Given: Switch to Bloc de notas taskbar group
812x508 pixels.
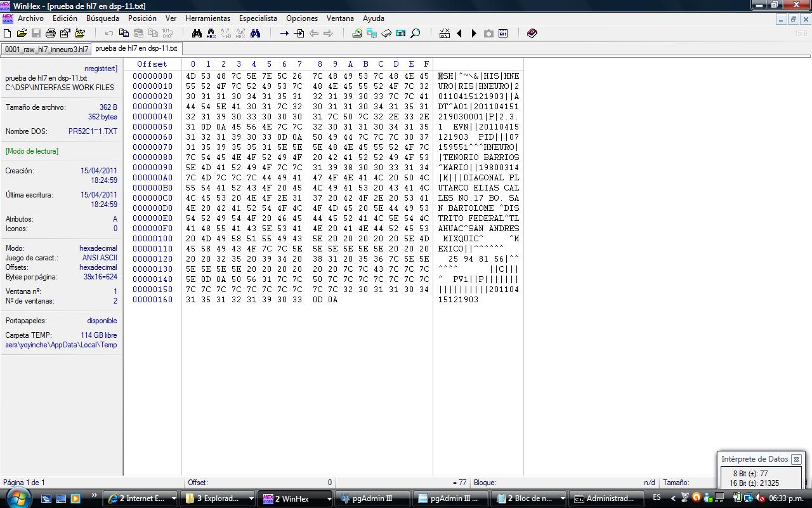Looking at the screenshot, I should tap(529, 498).
